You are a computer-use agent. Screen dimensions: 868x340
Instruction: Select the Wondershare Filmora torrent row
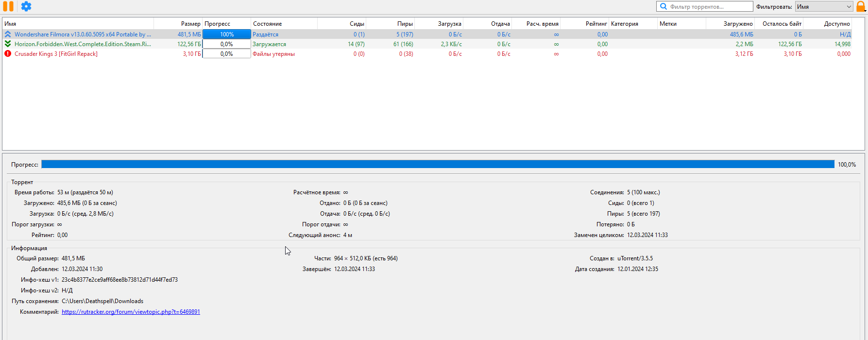click(427, 34)
